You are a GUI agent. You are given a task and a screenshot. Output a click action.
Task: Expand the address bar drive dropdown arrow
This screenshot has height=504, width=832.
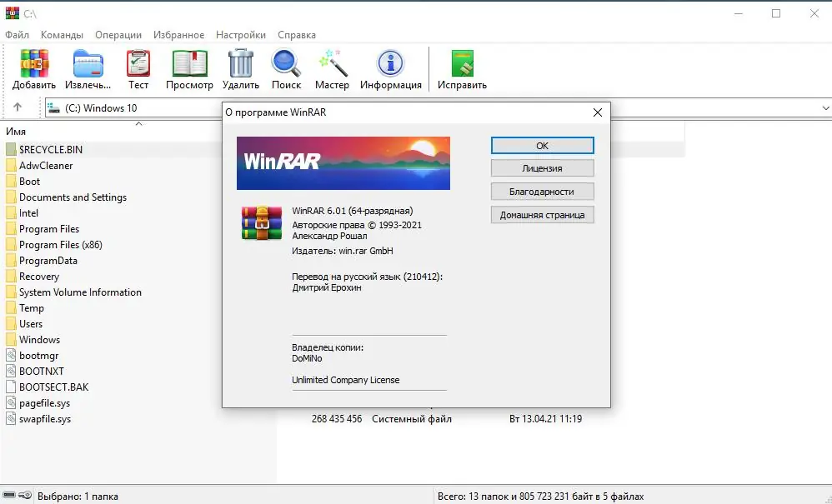pyautogui.click(x=825, y=108)
